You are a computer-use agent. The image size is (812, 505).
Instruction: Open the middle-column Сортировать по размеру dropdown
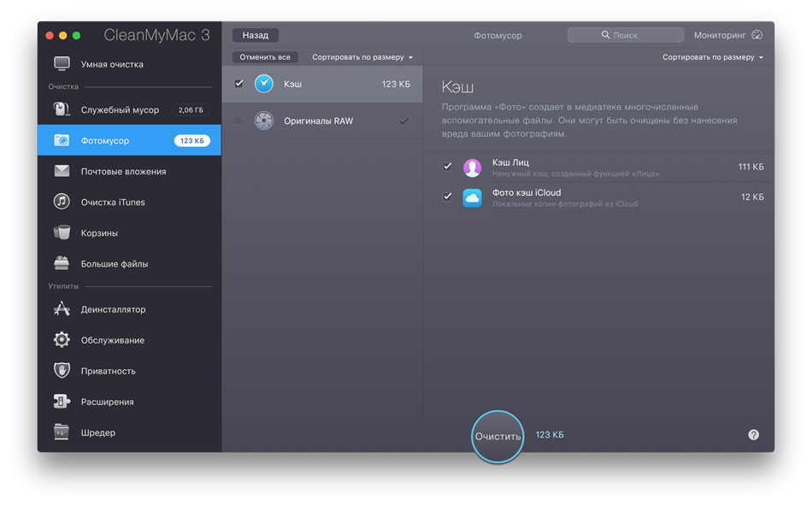click(x=362, y=57)
